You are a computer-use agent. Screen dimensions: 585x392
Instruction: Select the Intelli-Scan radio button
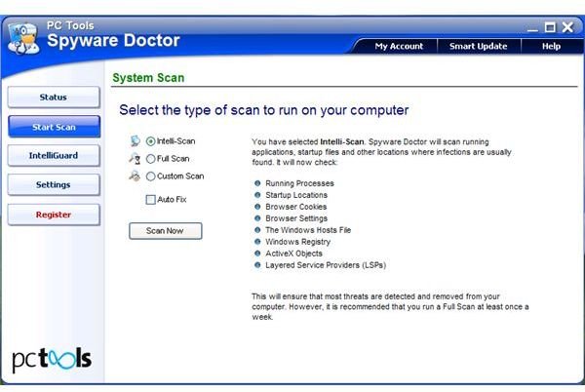[151, 141]
